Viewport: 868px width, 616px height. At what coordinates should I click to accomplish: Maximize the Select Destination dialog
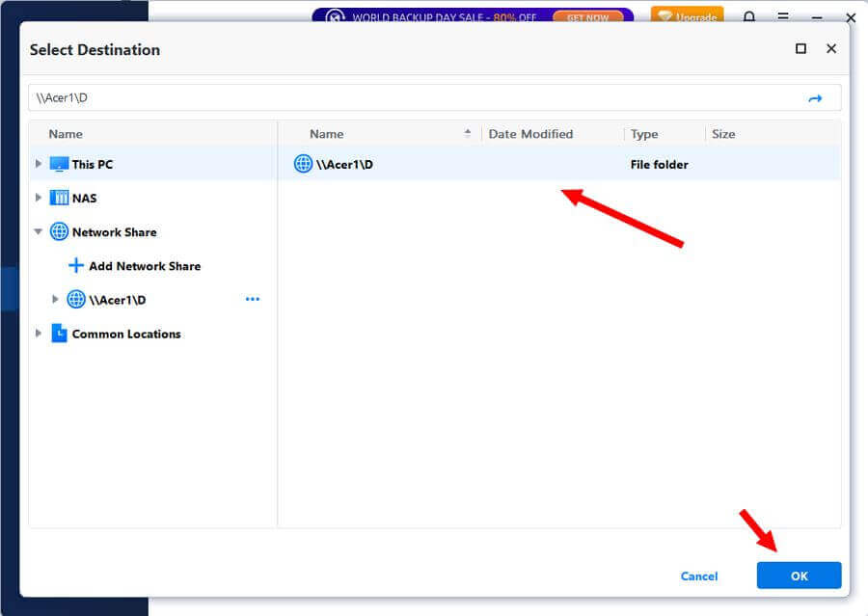[x=800, y=49]
